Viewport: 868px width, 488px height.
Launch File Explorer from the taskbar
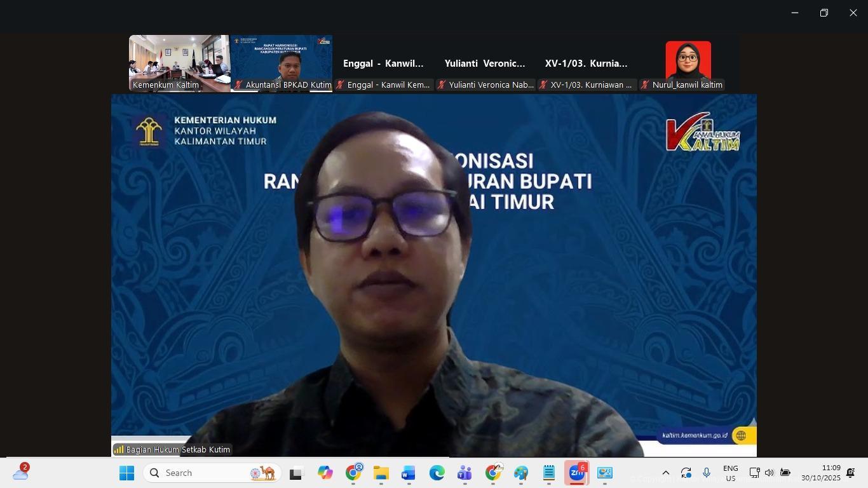[x=381, y=473]
